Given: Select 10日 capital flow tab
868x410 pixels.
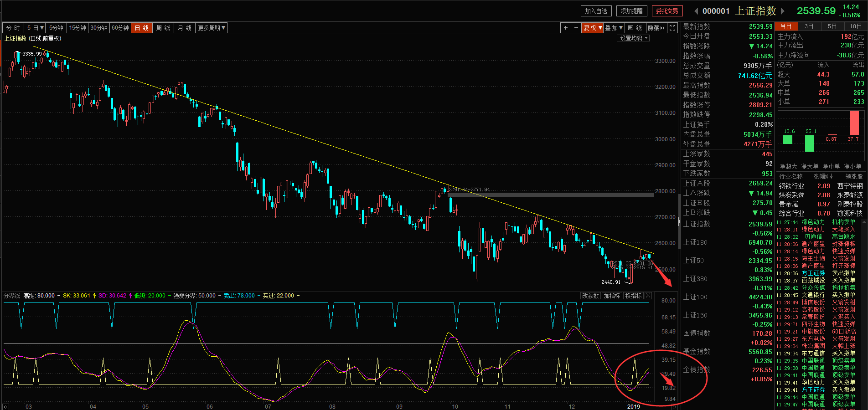Looking at the screenshot, I should point(856,26).
